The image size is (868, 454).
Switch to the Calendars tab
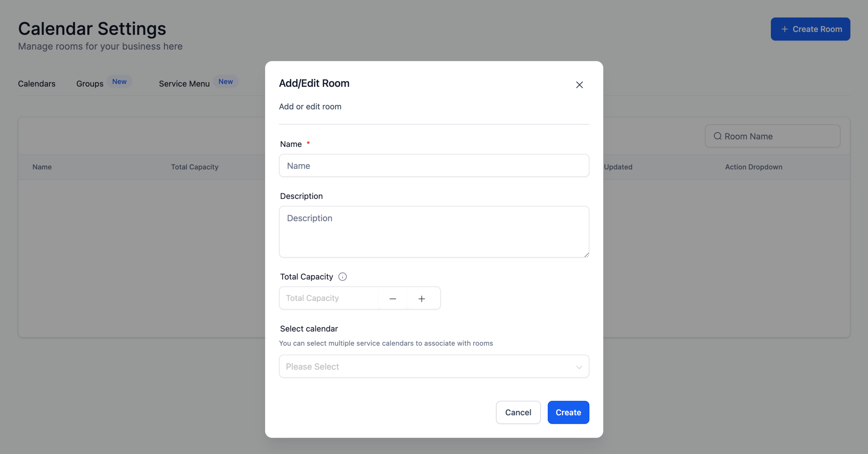click(37, 84)
